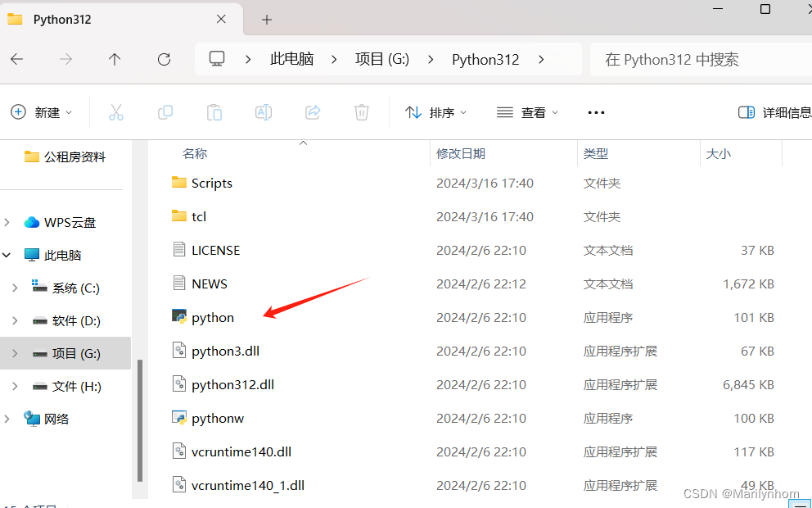Screen dimensions: 812x508
Task: Click the Share toolbar icon
Action: 313,112
